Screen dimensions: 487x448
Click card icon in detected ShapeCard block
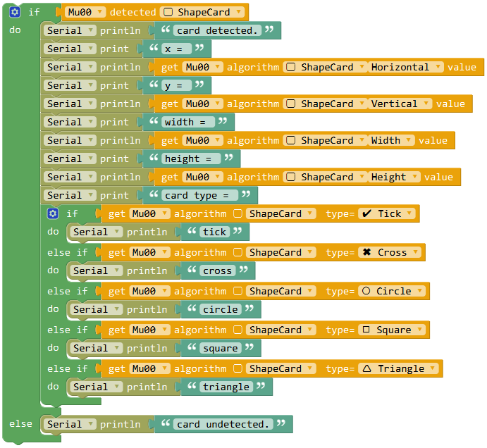tap(168, 12)
